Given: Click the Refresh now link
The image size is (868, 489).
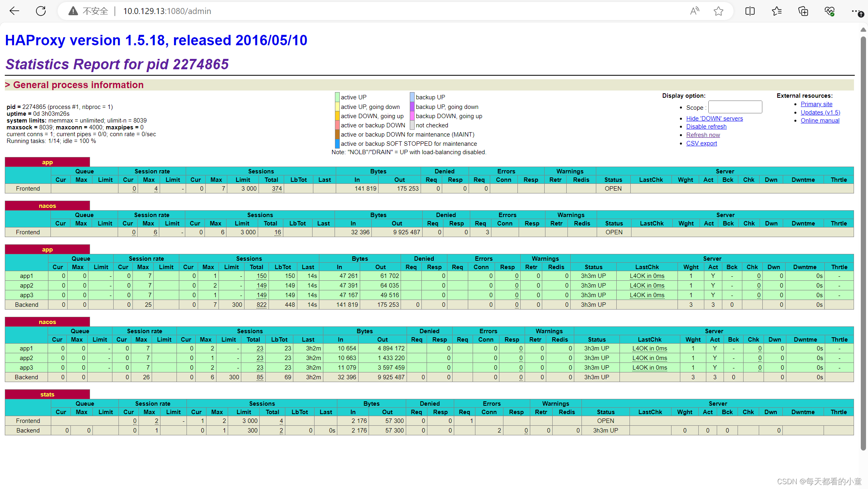Looking at the screenshot, I should 703,135.
